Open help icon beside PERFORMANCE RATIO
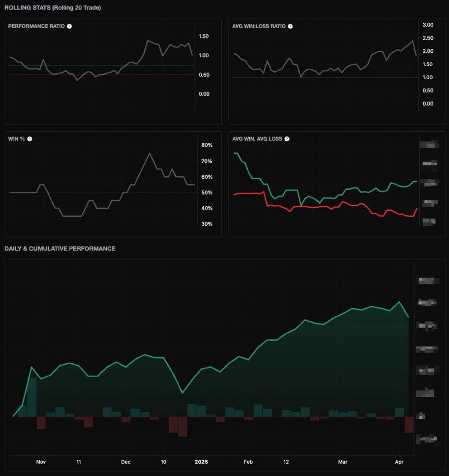449x476 pixels. (69, 26)
